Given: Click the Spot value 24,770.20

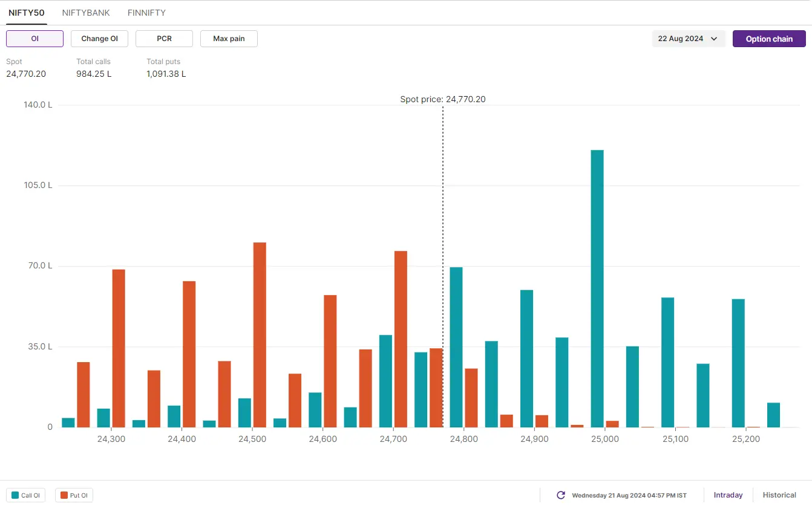Looking at the screenshot, I should click(x=26, y=74).
